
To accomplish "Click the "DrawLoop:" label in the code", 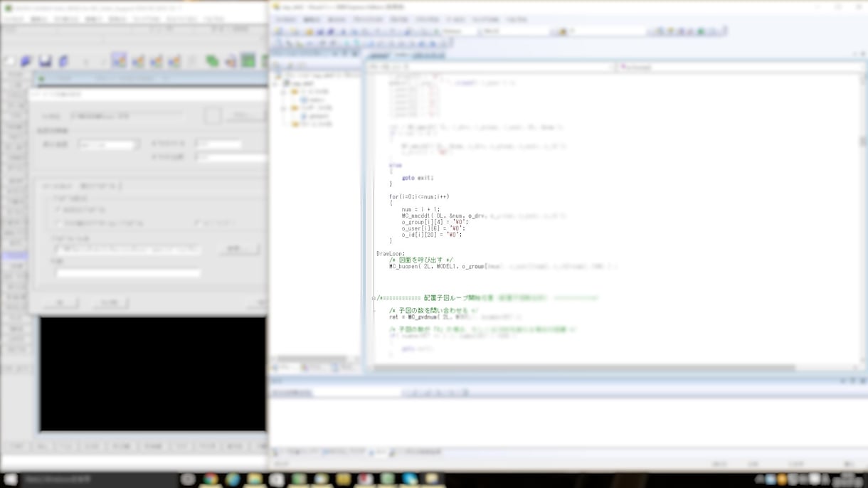I will [x=391, y=253].
